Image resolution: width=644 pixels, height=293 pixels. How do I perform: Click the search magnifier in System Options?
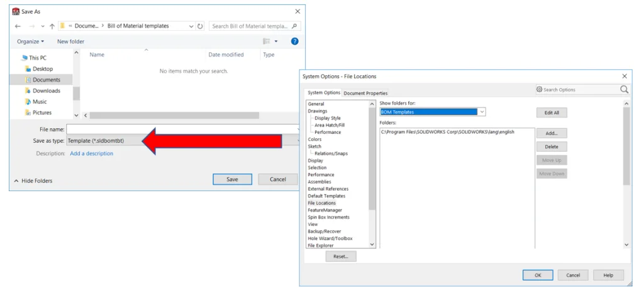tap(624, 90)
